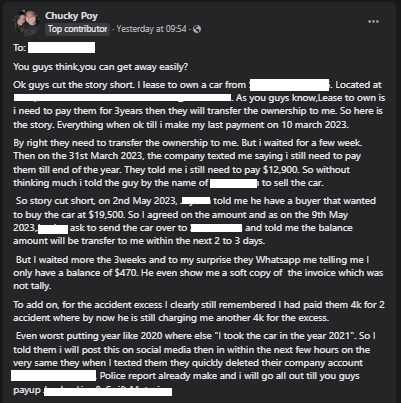Click the line 'You guys think,you can get away easily?'
401x403 pixels.
click(101, 67)
